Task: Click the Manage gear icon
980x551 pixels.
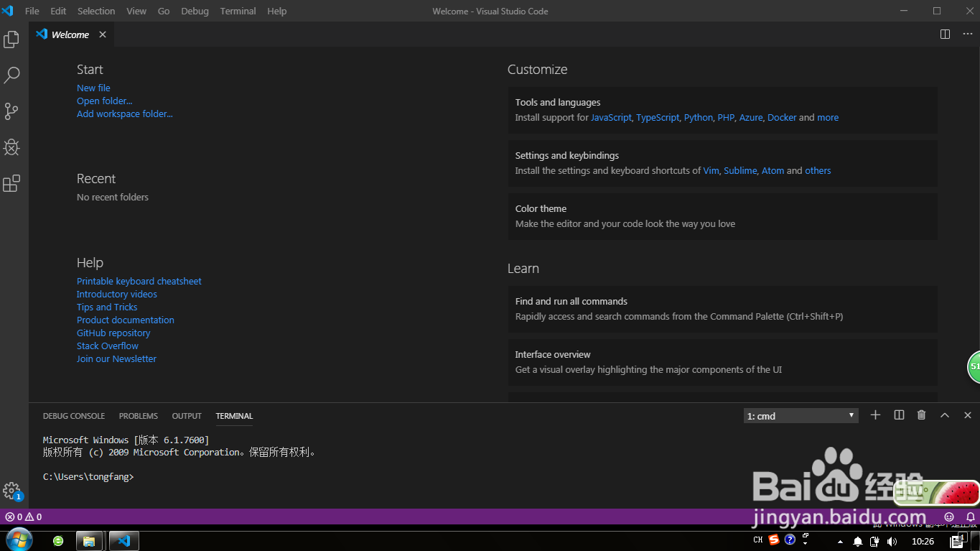Action: point(11,491)
